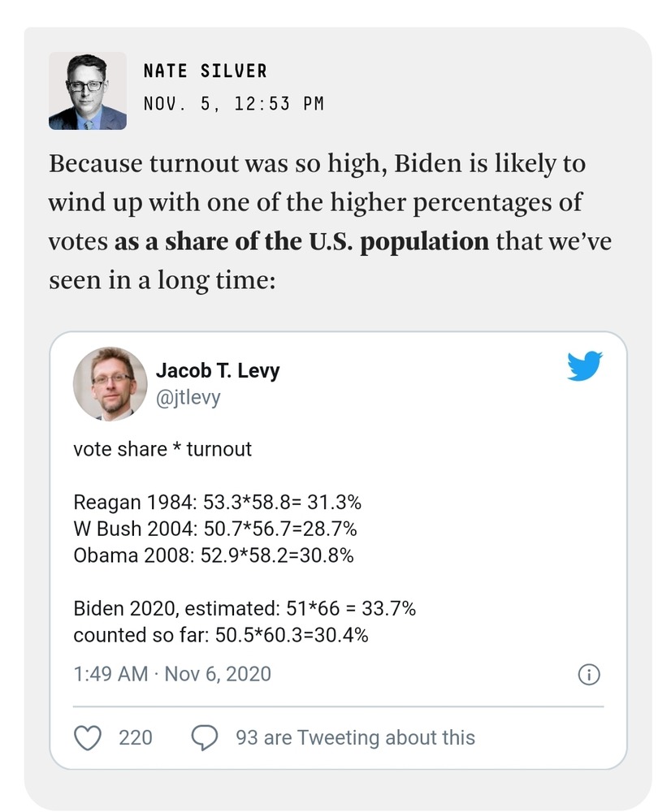The image size is (667, 812).
Task: Click the 220 likes count
Action: (136, 737)
